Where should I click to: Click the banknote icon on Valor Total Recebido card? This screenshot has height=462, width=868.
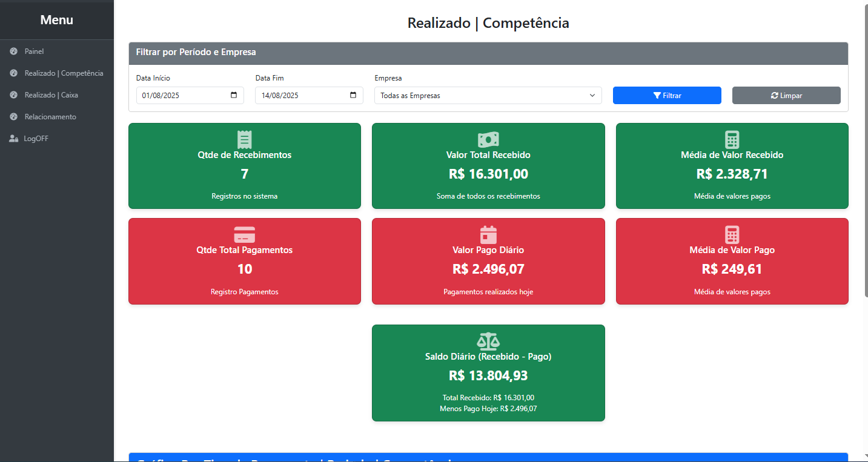tap(488, 139)
